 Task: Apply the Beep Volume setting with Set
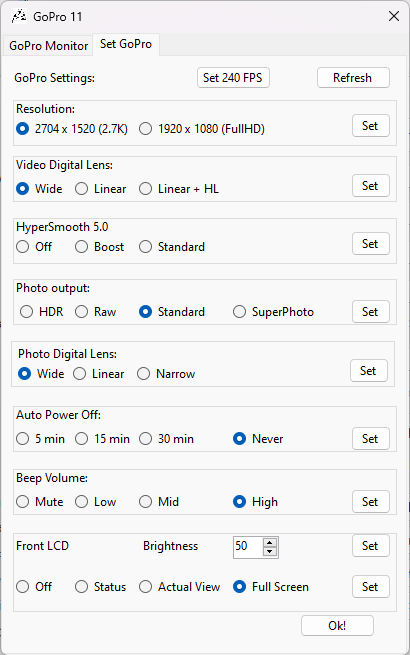[371, 502]
